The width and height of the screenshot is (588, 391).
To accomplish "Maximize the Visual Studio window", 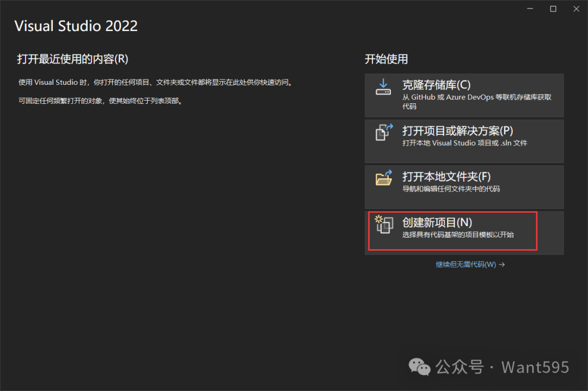I will pos(553,9).
